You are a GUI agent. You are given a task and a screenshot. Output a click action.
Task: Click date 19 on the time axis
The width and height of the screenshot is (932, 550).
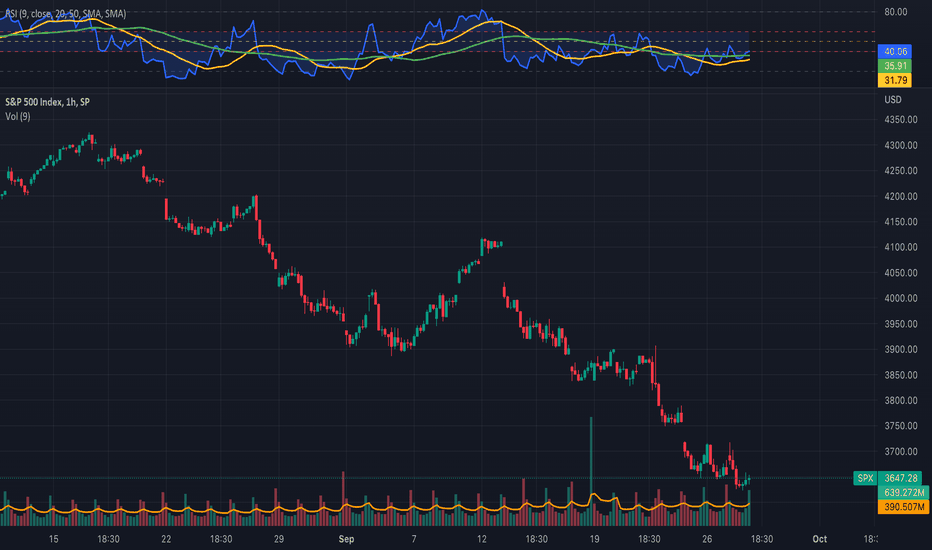(x=594, y=539)
